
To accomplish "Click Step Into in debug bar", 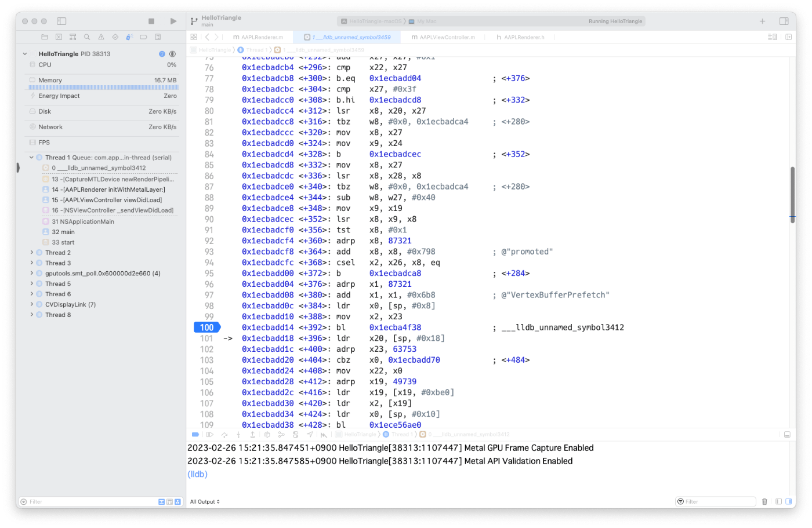I will 238,435.
